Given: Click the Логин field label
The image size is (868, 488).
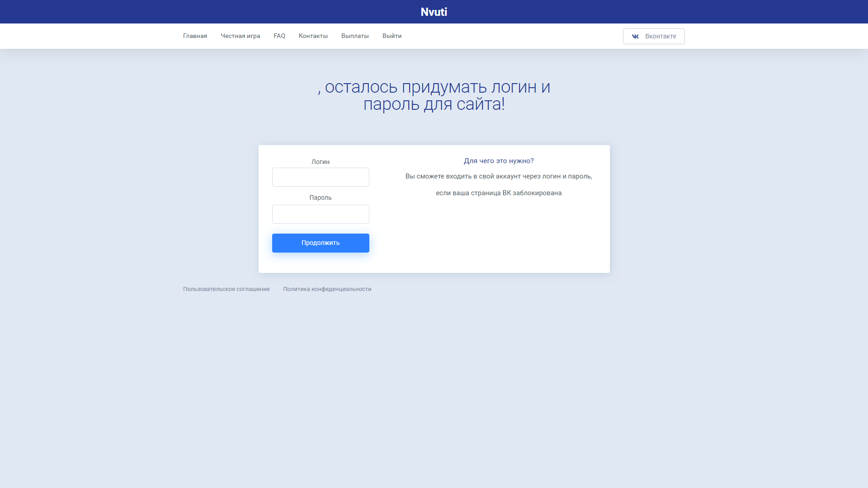Looking at the screenshot, I should tap(320, 162).
